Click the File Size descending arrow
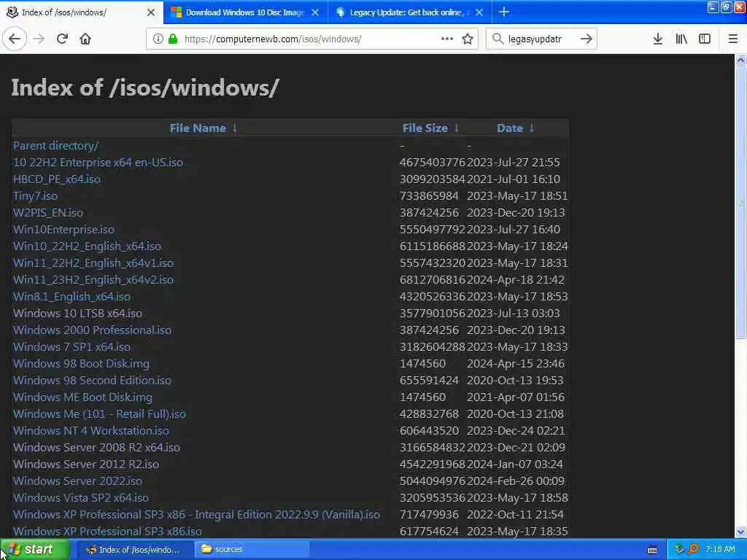The width and height of the screenshot is (747, 560). pyautogui.click(x=457, y=128)
